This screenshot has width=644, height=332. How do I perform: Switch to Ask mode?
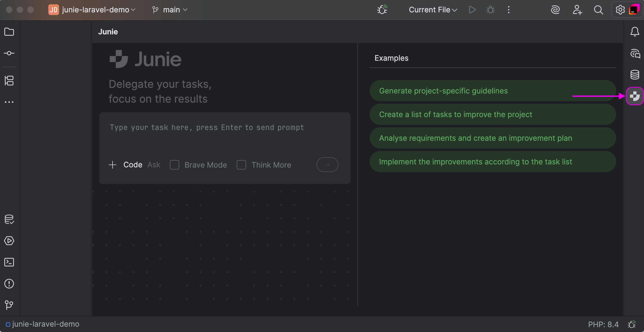(154, 165)
